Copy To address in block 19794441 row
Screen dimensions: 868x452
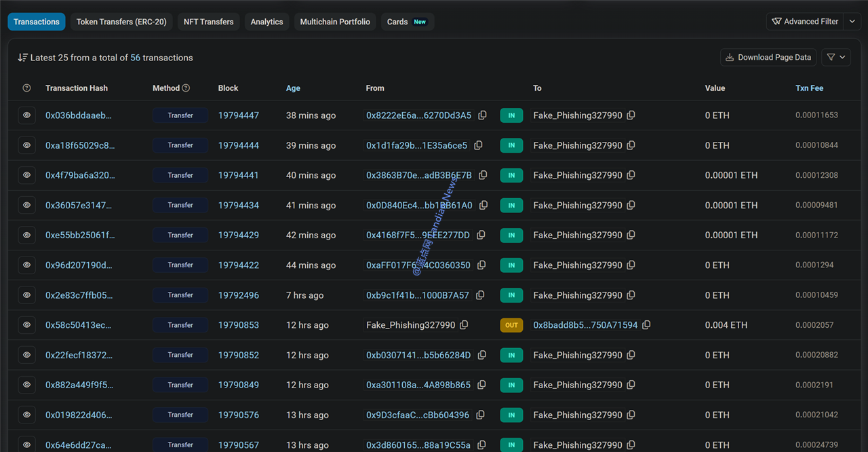[631, 175]
